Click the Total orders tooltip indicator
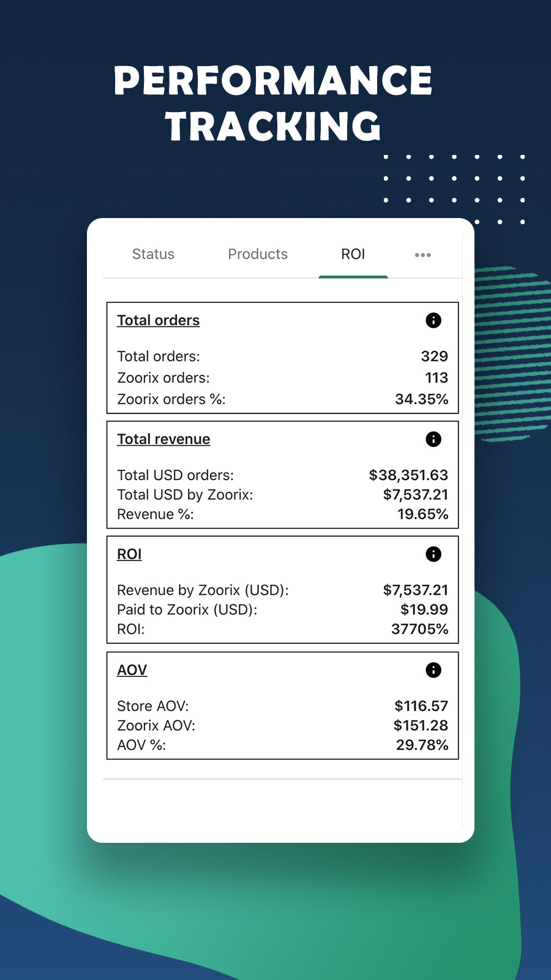 click(x=433, y=320)
